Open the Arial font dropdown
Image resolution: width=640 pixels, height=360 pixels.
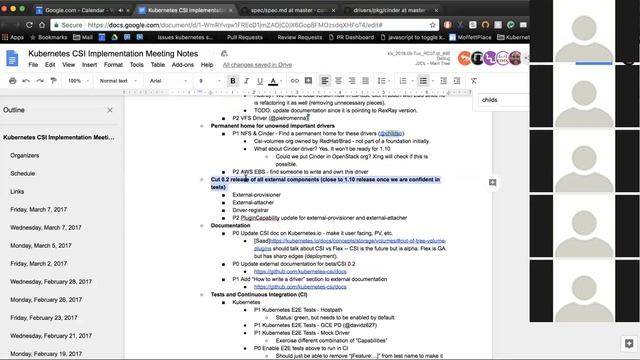(x=168, y=81)
